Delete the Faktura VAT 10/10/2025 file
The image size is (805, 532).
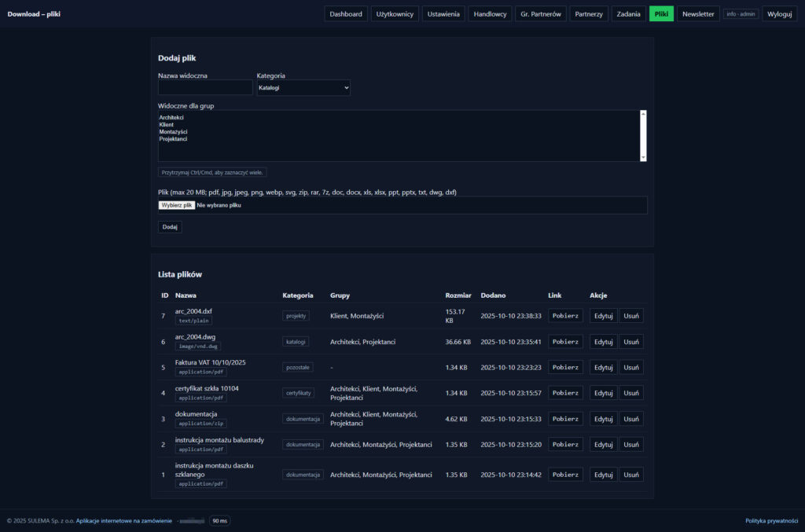[631, 367]
